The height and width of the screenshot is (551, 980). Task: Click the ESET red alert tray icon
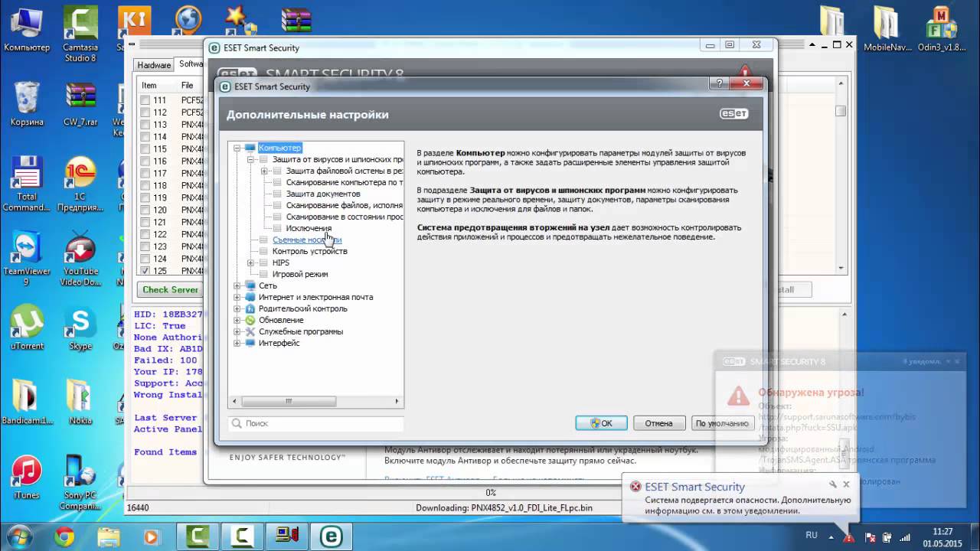(848, 536)
